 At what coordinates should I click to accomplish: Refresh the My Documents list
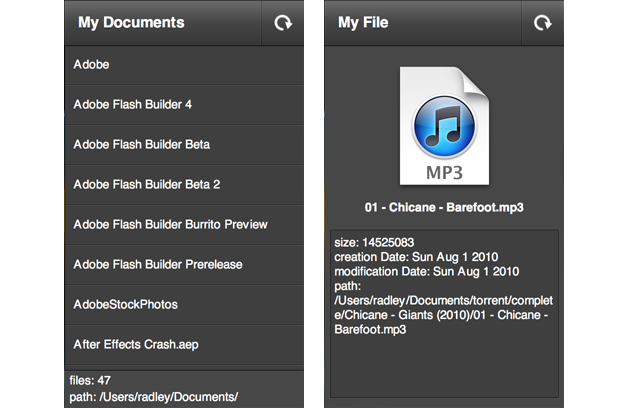(x=283, y=22)
